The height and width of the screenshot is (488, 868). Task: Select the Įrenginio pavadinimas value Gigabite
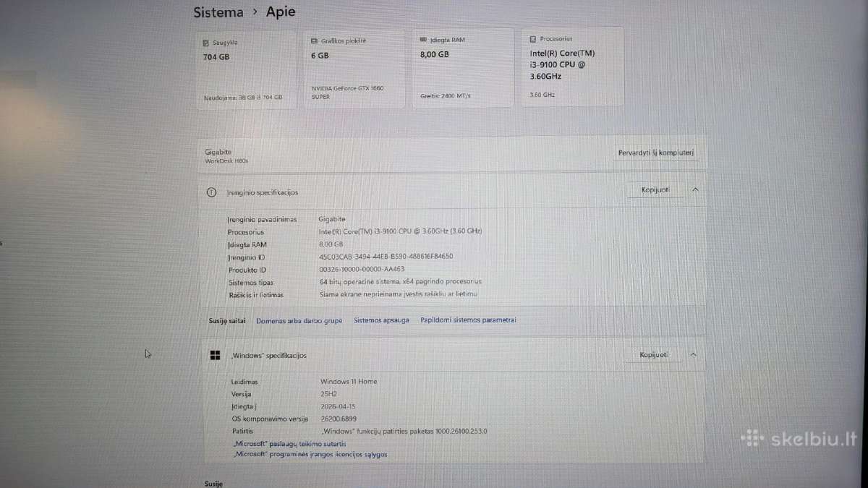(332, 219)
